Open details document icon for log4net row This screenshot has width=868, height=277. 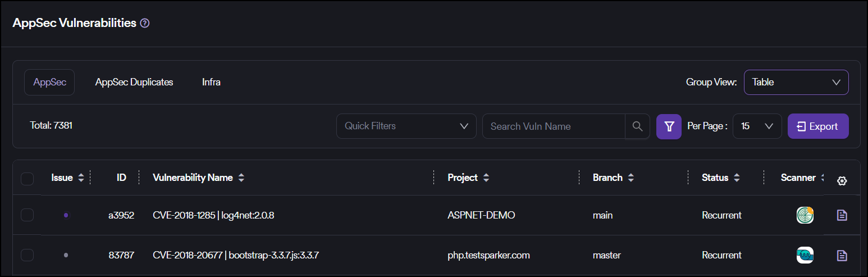click(842, 215)
